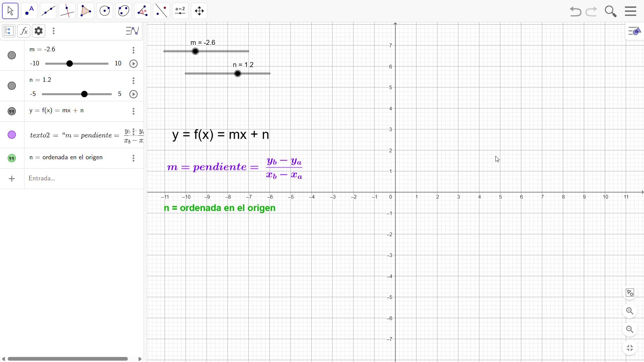The image size is (644, 362).
Task: Open the Algebra panel three-dot menu
Action: click(x=54, y=31)
